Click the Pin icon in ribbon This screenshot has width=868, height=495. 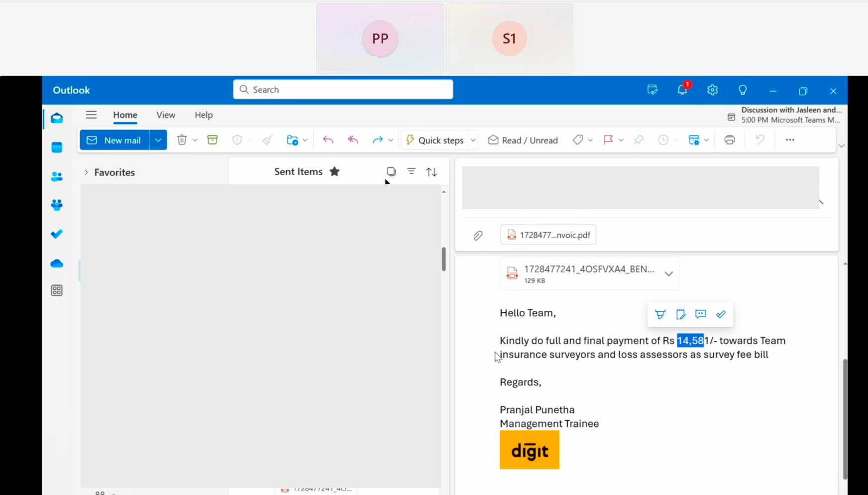click(639, 140)
